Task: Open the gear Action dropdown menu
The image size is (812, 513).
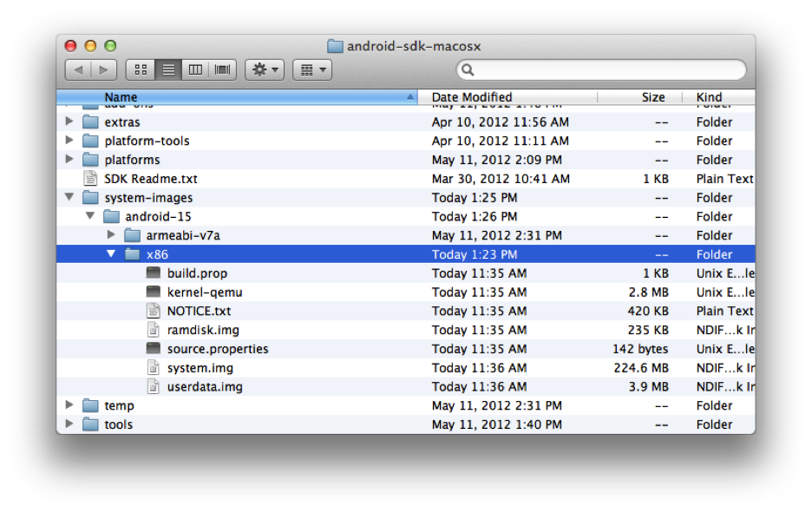Action: pos(264,69)
